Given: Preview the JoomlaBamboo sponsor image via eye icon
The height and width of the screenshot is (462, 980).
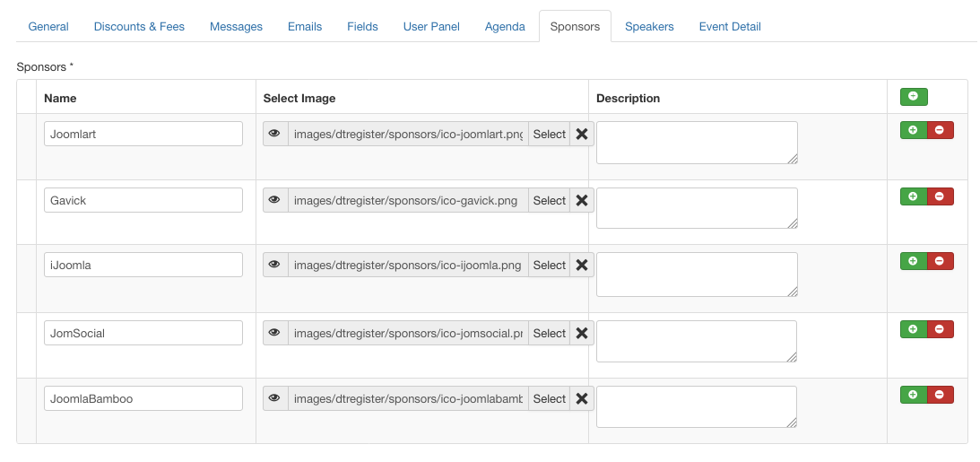Looking at the screenshot, I should point(275,398).
